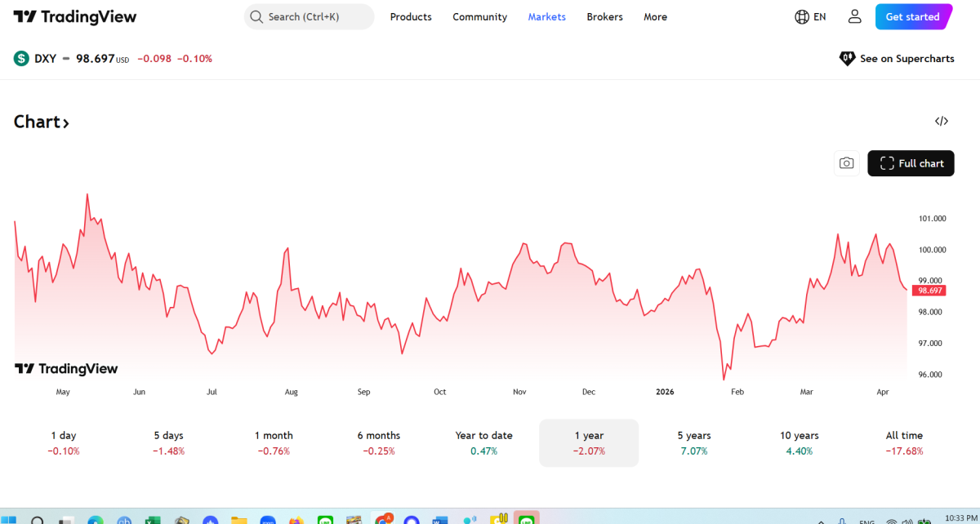Click See on Supercharts link
Image resolution: width=980 pixels, height=524 pixels.
point(897,59)
